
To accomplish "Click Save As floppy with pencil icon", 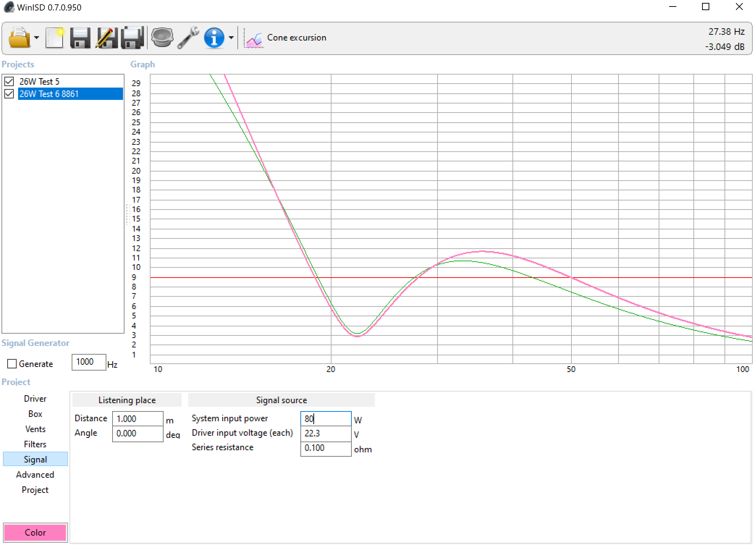I will pyautogui.click(x=106, y=37).
